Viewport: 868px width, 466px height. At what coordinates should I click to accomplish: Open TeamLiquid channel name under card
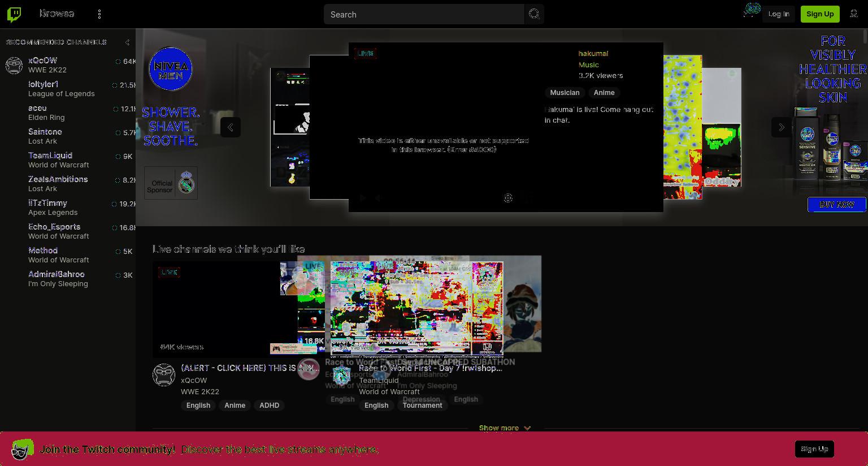coord(379,380)
